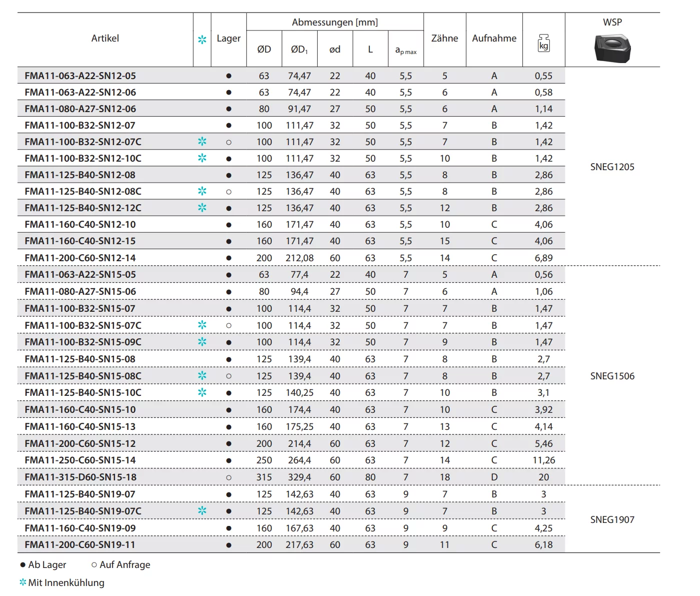
Task: Open article FMA11-200-C60-SN12-14
Action: click(80, 258)
